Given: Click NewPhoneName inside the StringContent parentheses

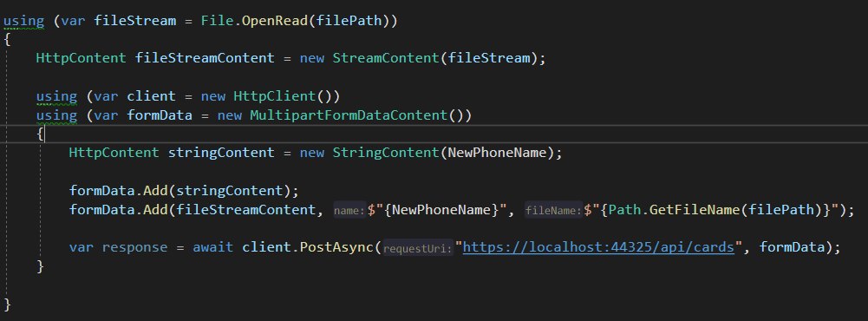Looking at the screenshot, I should coord(497,153).
